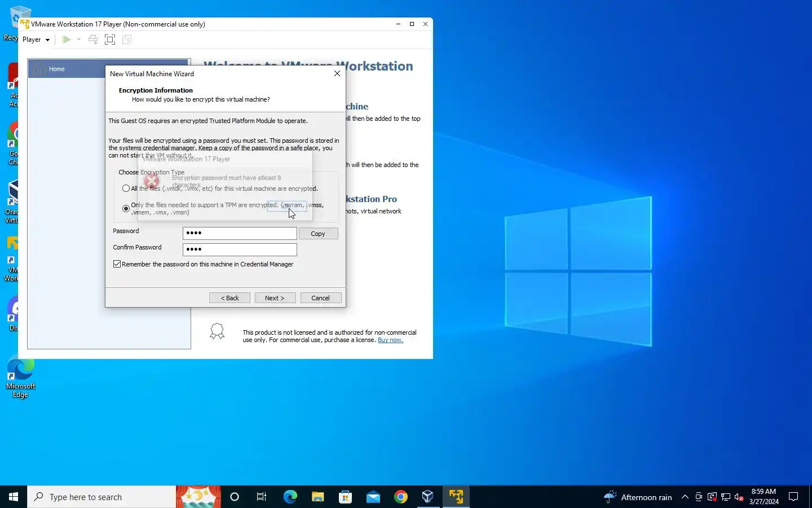The image size is (812, 508).
Task: Toggle Remember the password checkbox
Action: (x=117, y=264)
